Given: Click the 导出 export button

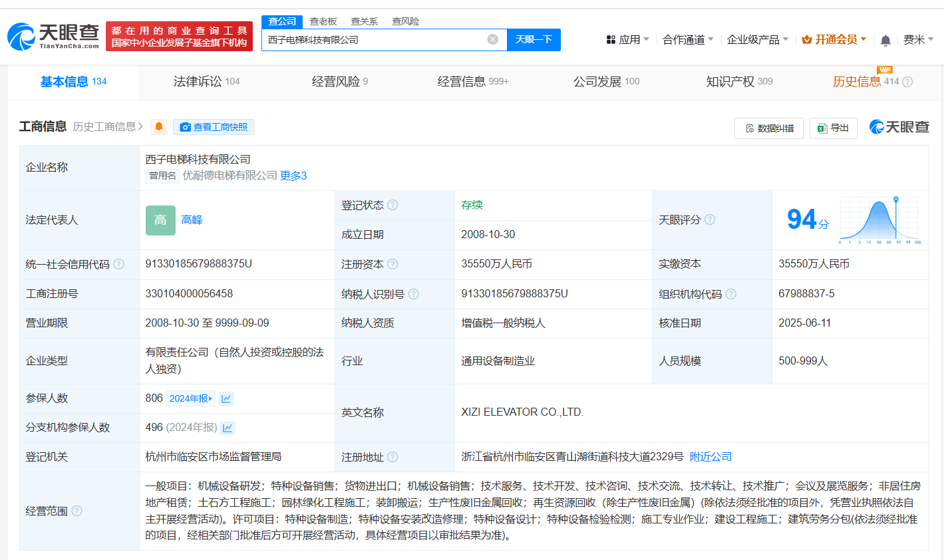Looking at the screenshot, I should coord(833,128).
